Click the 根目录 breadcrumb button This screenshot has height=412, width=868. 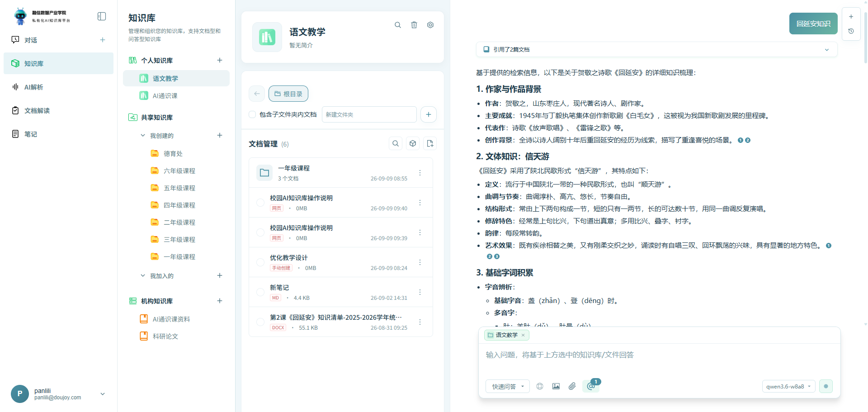tap(288, 94)
